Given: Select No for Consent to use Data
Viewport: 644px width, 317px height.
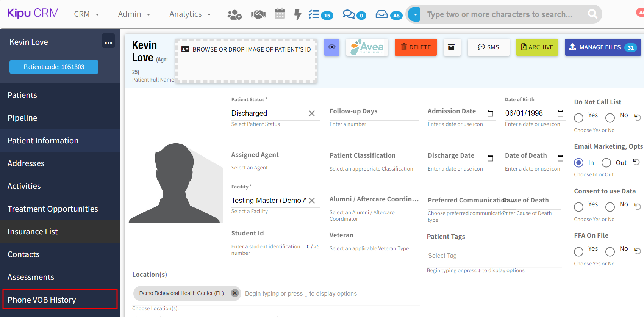Looking at the screenshot, I should coord(610,207).
